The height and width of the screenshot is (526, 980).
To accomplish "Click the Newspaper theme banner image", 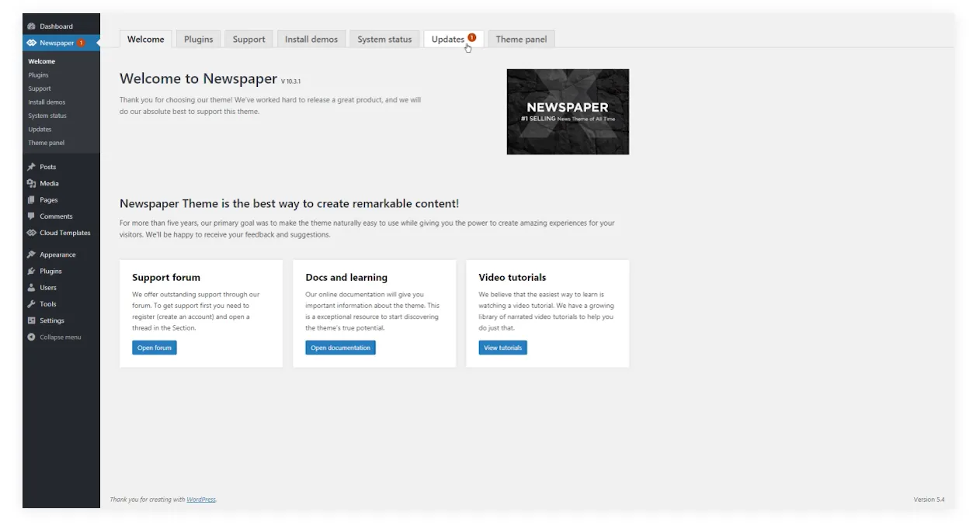I will (568, 112).
